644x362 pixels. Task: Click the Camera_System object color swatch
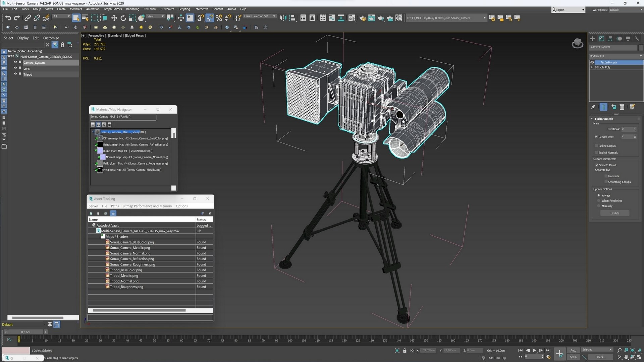pyautogui.click(x=641, y=47)
